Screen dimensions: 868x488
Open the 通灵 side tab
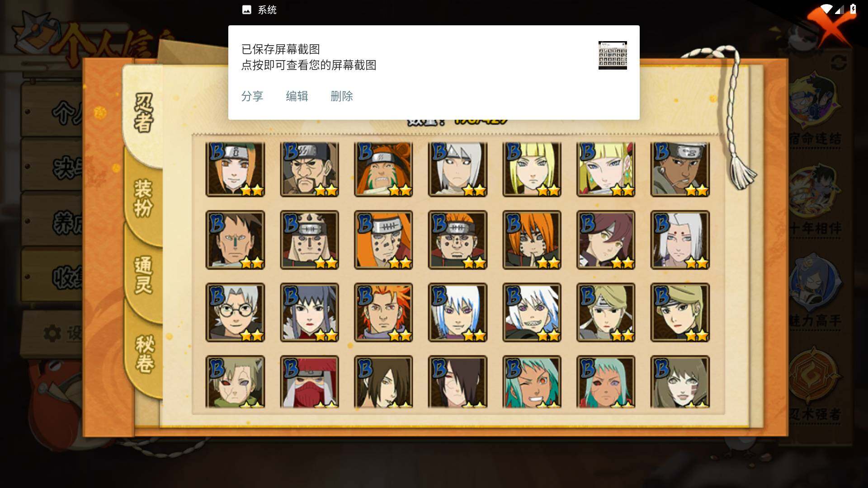click(x=144, y=275)
